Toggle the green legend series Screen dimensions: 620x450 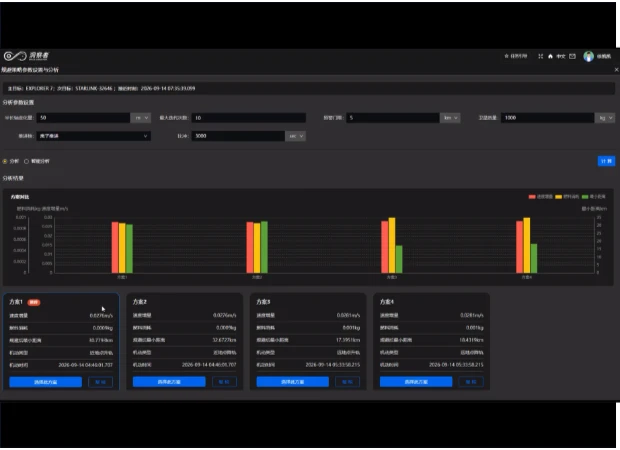click(594, 197)
